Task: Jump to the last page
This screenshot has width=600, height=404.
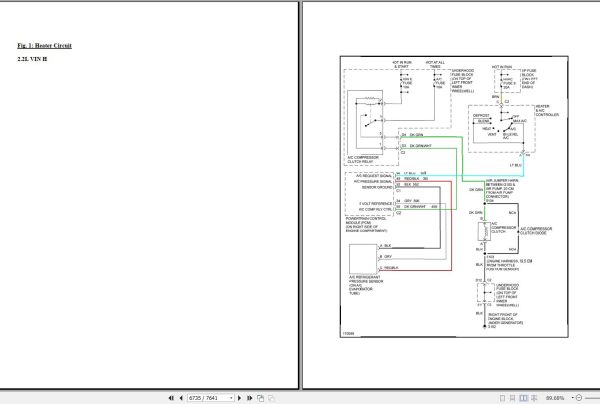Action: [x=249, y=398]
